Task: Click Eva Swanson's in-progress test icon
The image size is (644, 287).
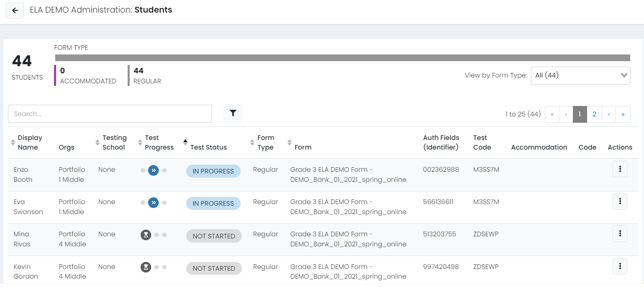Action: (x=154, y=202)
